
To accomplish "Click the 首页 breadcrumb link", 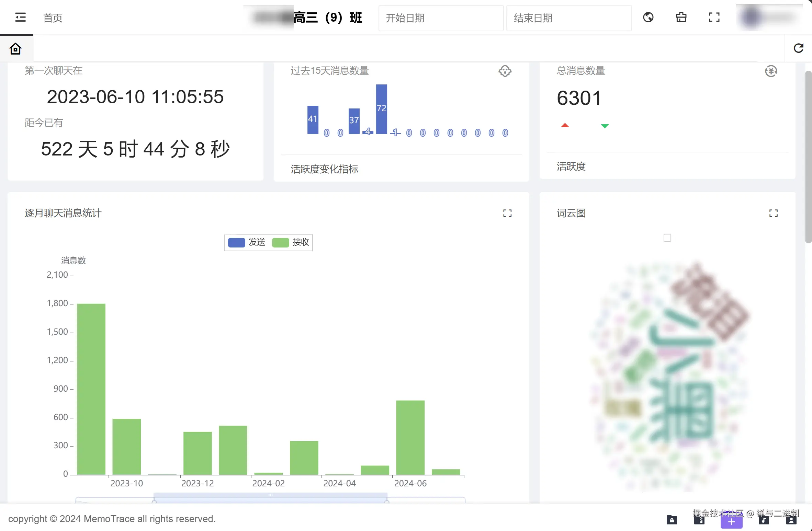I will (53, 18).
